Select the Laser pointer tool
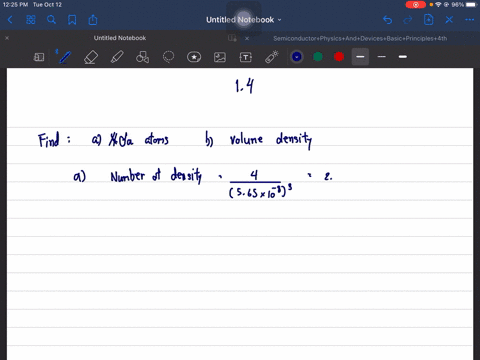Viewport: 480px width, 360px height. (x=272, y=57)
